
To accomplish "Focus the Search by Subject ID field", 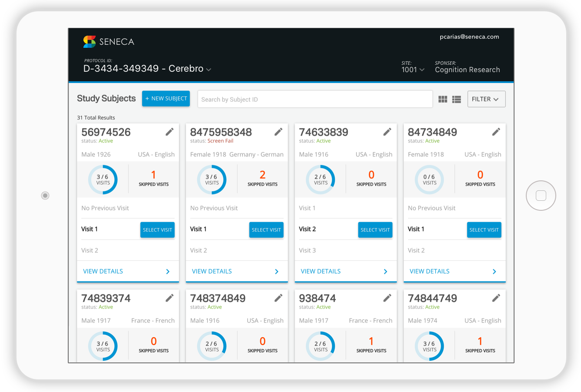I will [315, 100].
